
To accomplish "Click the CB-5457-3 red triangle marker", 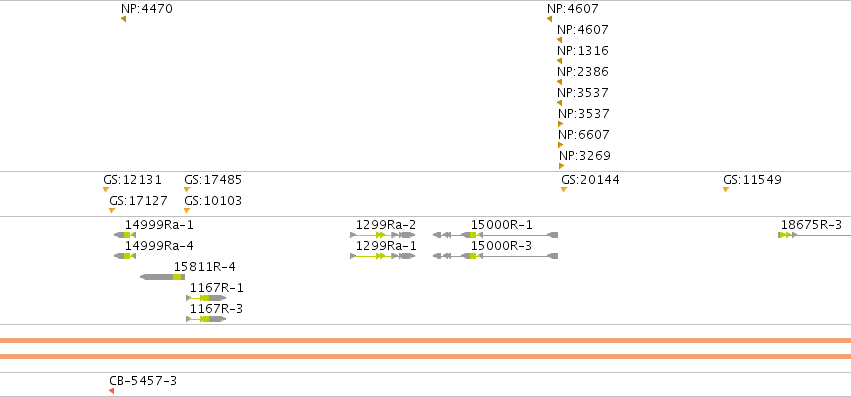I will point(111,391).
